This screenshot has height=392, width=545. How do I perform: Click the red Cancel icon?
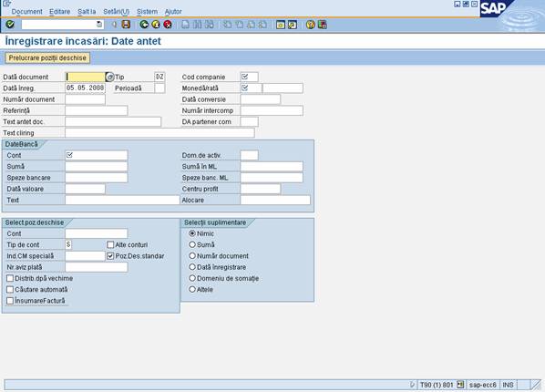tap(168, 25)
